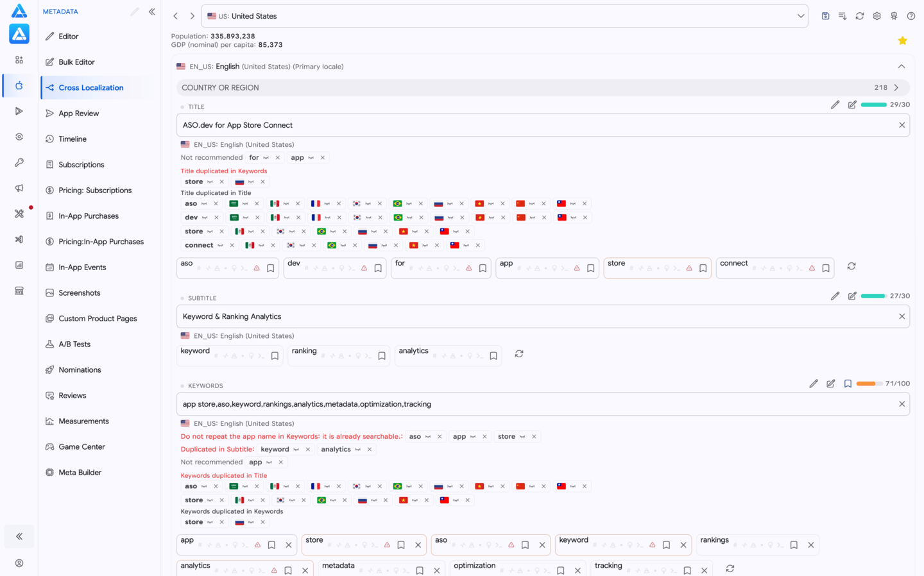Image resolution: width=924 pixels, height=576 pixels.
Task: Open Meta Builder menu item
Action: point(80,473)
